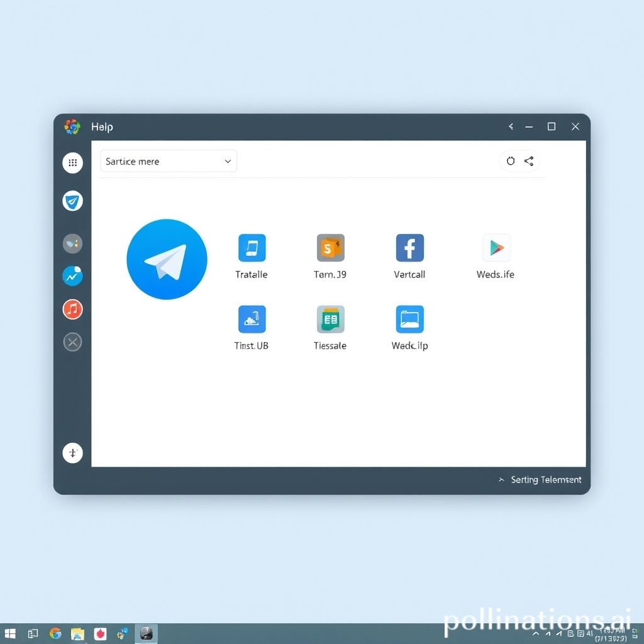Click the Tratalle label text
This screenshot has width=644, height=644.
(252, 274)
